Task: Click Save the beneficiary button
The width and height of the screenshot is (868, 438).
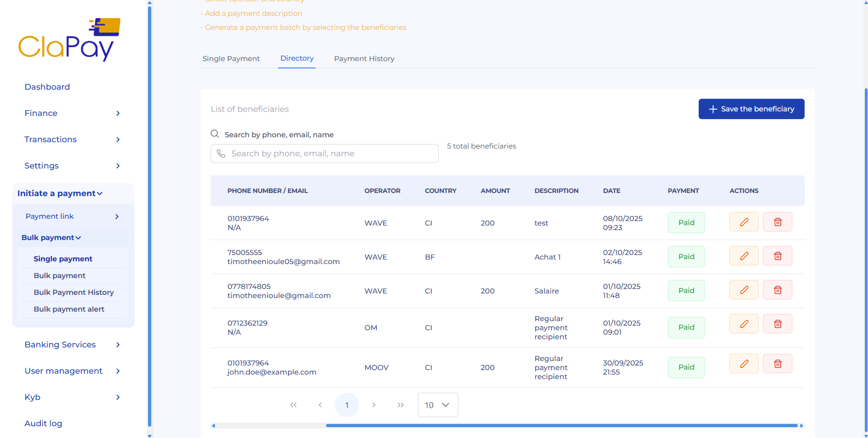Action: 751,109
